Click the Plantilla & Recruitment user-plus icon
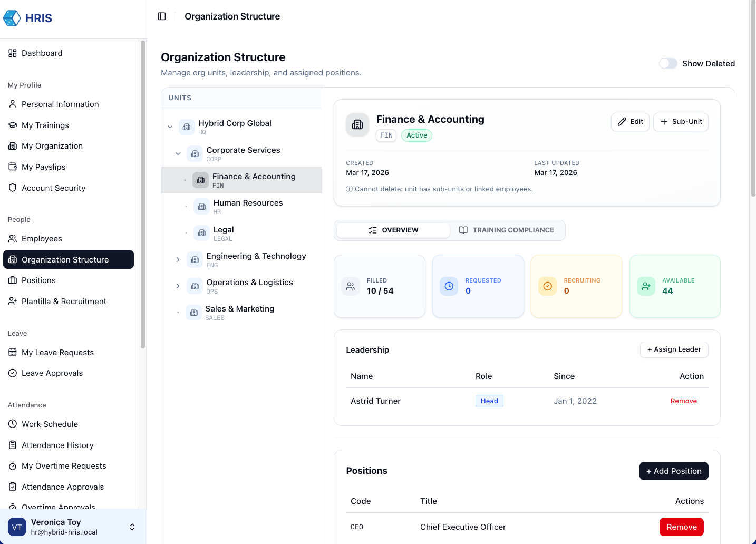The image size is (756, 544). point(13,302)
